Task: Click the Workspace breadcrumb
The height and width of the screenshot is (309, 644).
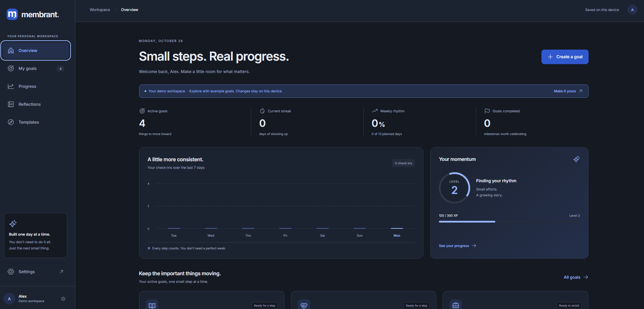Action: pyautogui.click(x=100, y=10)
